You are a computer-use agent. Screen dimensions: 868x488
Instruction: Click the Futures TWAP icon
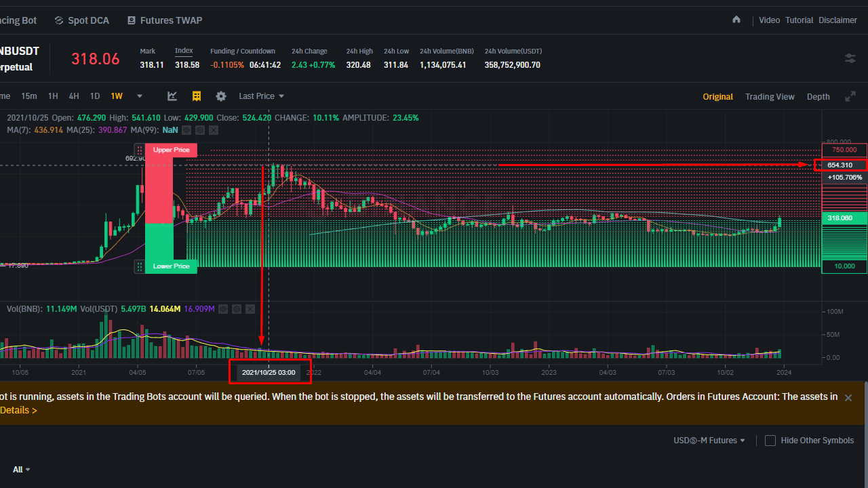click(131, 20)
